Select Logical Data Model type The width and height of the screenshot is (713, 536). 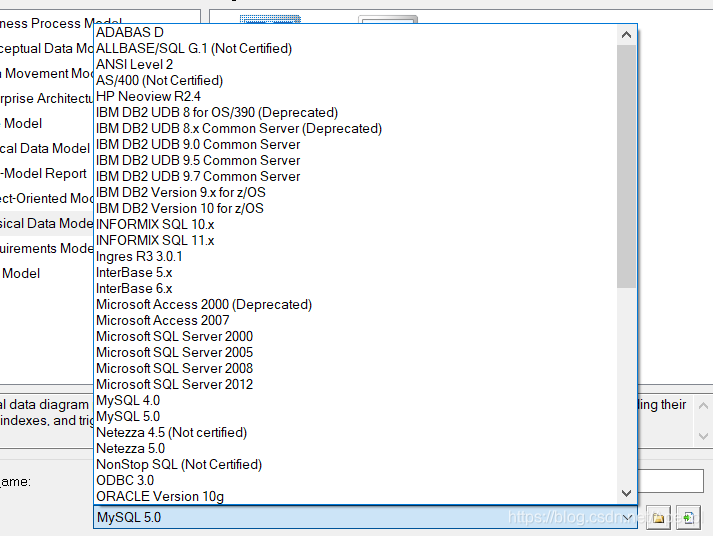tap(46, 148)
